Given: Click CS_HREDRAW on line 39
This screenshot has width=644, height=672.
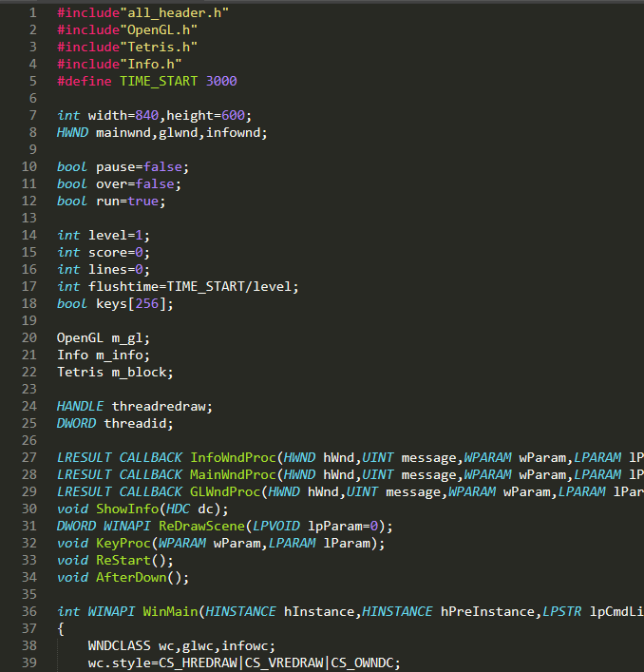Looking at the screenshot, I should 198,663.
